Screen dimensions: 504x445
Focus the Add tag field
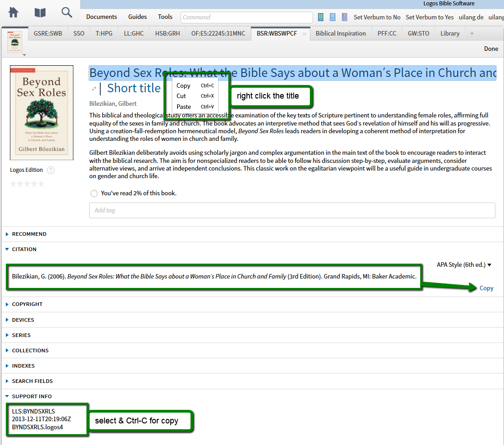[x=292, y=210]
